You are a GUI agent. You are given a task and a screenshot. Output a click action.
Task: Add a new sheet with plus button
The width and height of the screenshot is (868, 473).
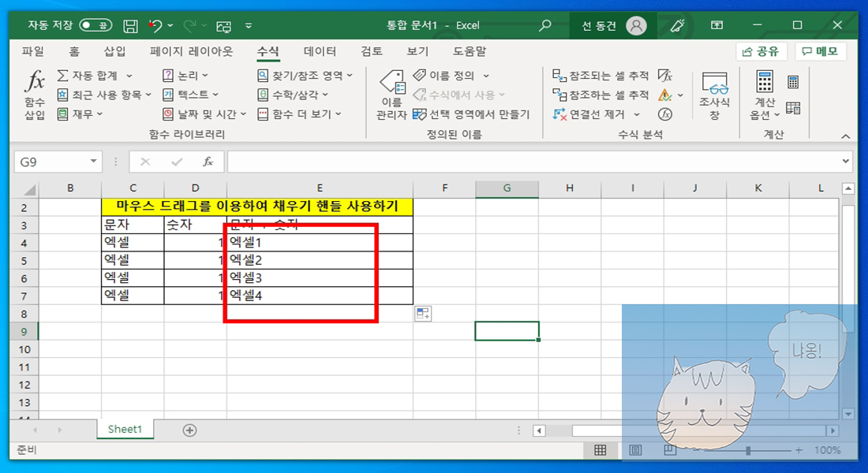[189, 430]
